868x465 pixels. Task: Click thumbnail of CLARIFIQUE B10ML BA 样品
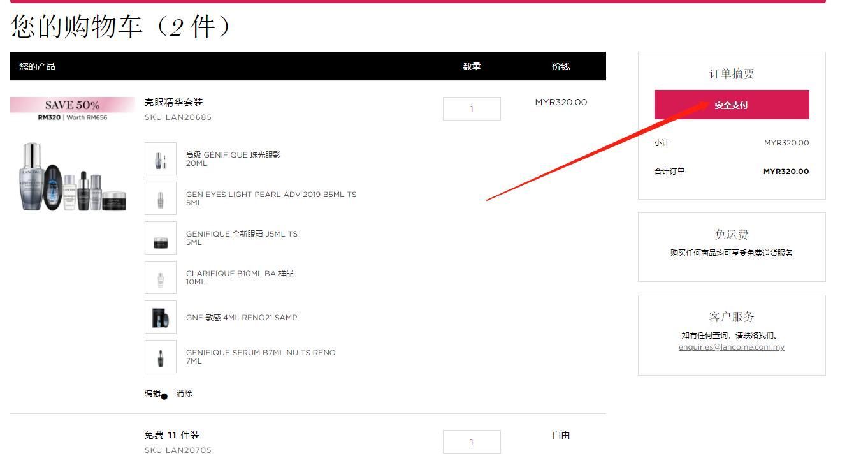161,277
